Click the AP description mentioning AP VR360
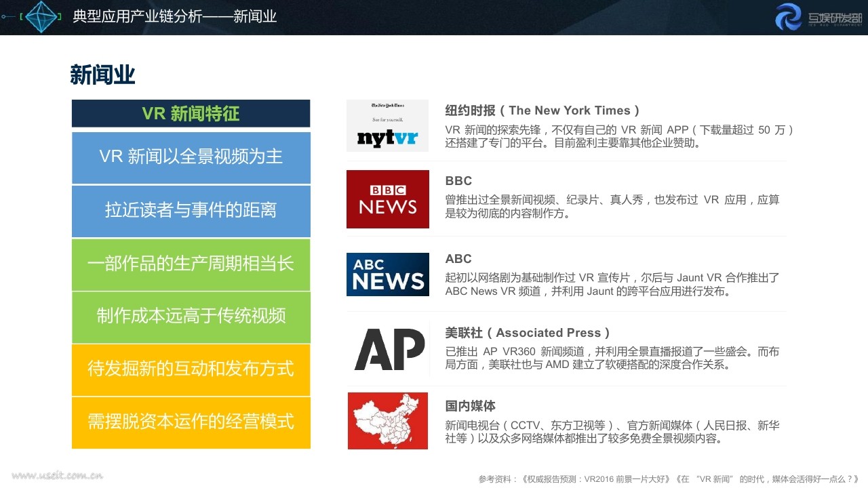Image resolution: width=868 pixels, height=488 pixels. 612,358
